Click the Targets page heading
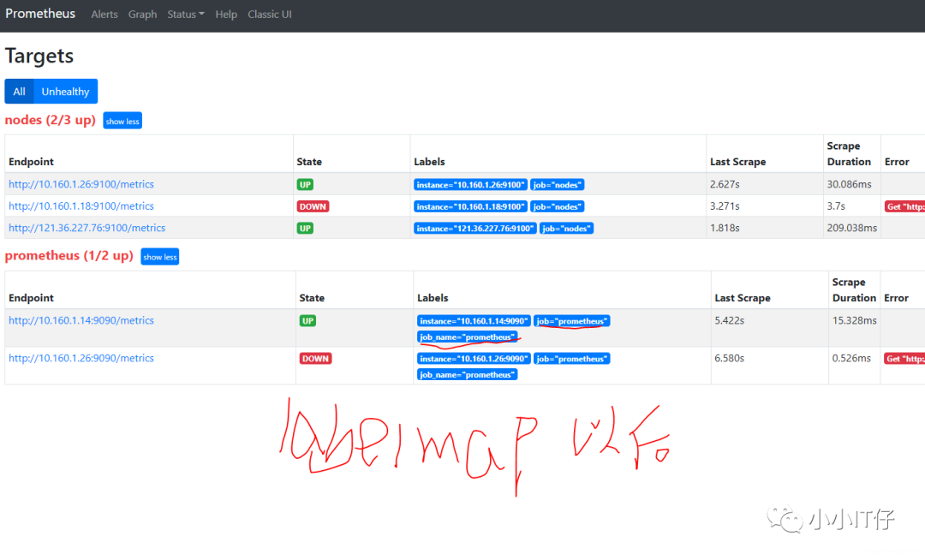 (39, 56)
